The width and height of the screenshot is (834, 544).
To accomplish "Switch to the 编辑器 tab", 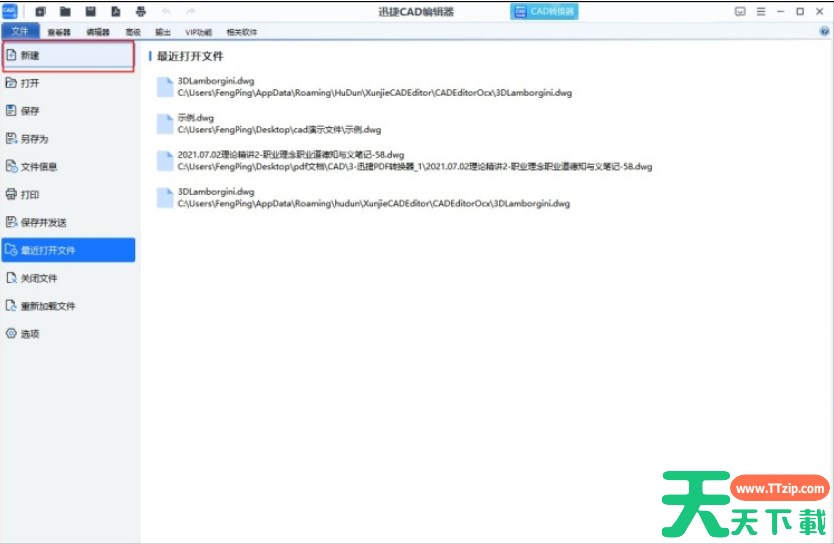I will (x=98, y=32).
